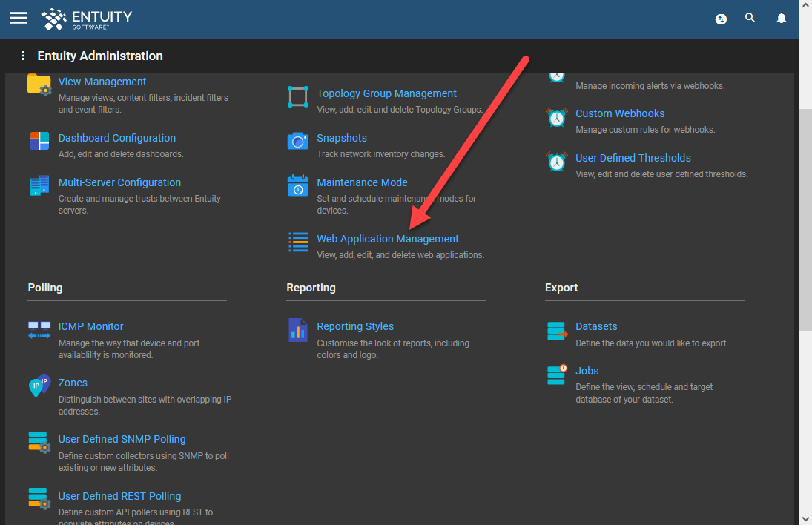This screenshot has width=812, height=525.
Task: Open Web Application Management
Action: pyautogui.click(x=387, y=239)
